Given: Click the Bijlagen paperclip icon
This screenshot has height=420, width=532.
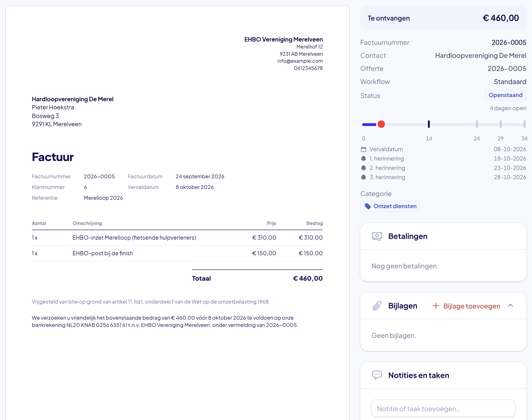Looking at the screenshot, I should click(x=377, y=306).
